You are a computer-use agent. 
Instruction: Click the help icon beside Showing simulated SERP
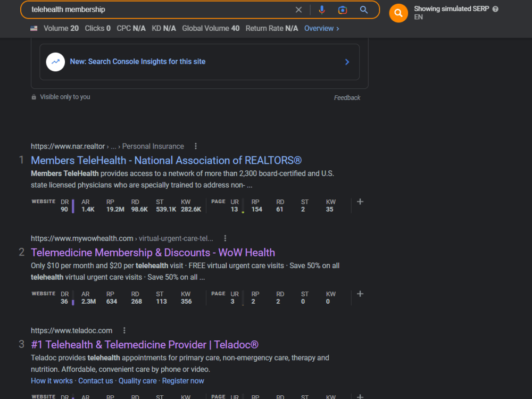pyautogui.click(x=495, y=9)
